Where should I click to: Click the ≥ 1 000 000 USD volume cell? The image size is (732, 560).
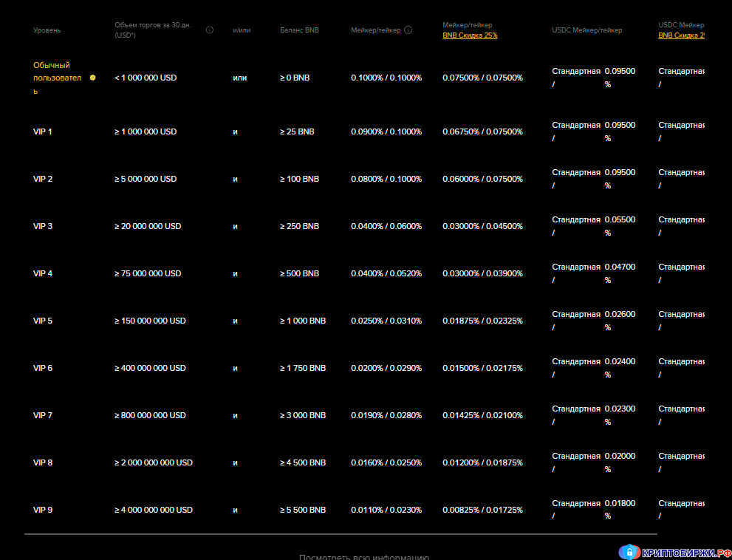pyautogui.click(x=145, y=132)
